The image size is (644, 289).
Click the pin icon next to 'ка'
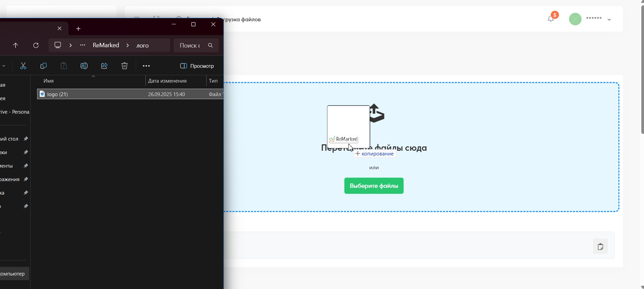pyautogui.click(x=26, y=193)
